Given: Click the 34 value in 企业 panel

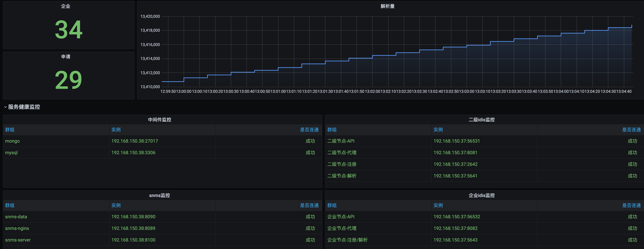Looking at the screenshot, I should [x=68, y=30].
